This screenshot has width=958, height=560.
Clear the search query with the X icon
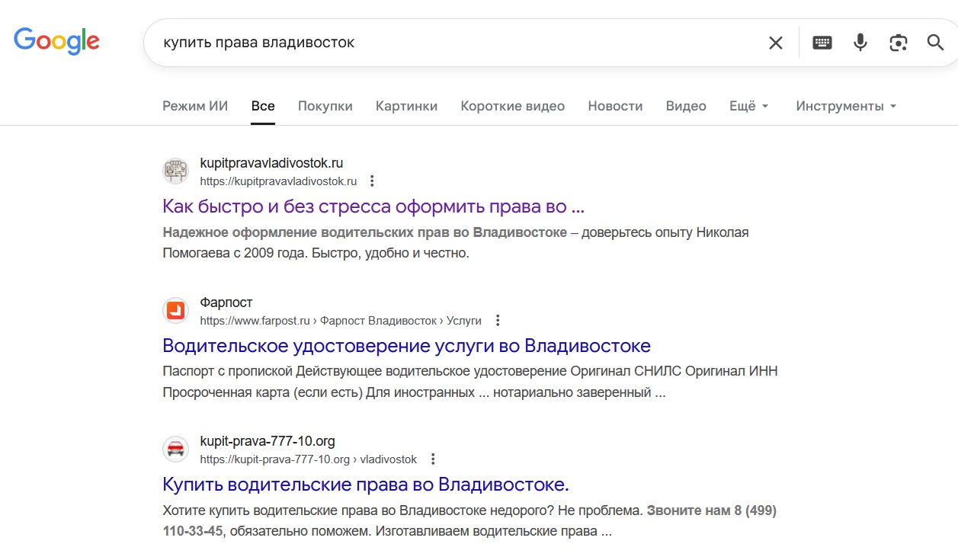(x=775, y=43)
